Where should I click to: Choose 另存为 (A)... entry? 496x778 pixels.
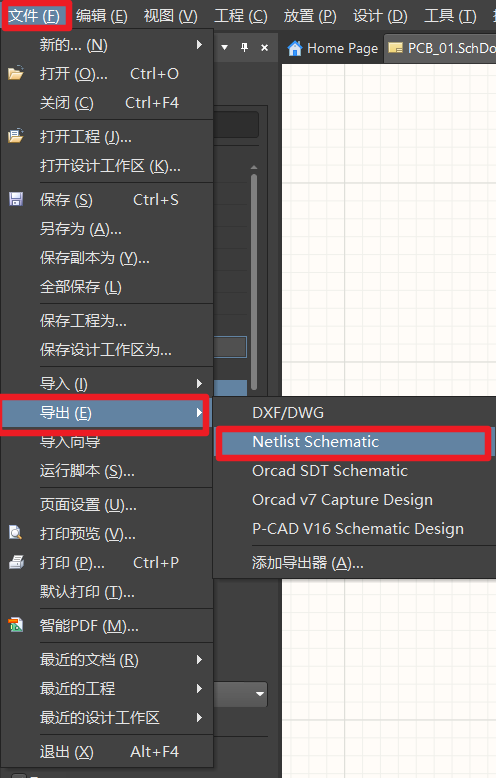point(107,229)
